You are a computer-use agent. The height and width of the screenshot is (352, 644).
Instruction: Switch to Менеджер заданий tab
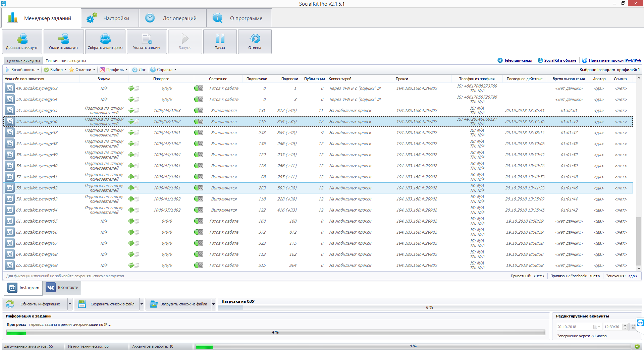coord(41,18)
